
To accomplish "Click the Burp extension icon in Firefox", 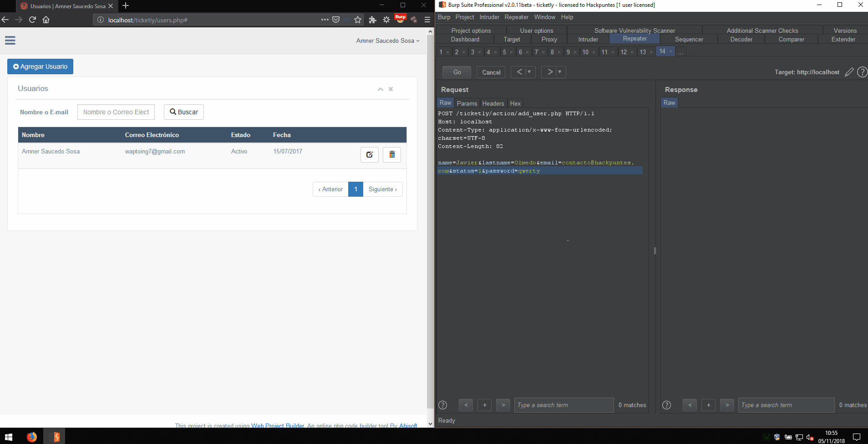I will tap(400, 19).
